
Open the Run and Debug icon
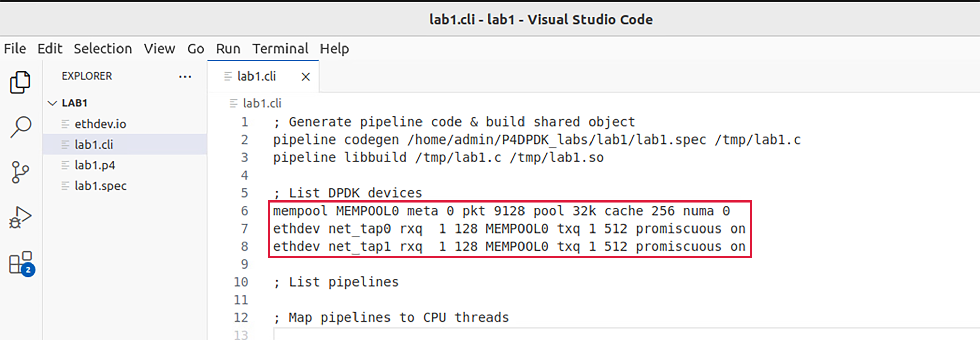(20, 217)
